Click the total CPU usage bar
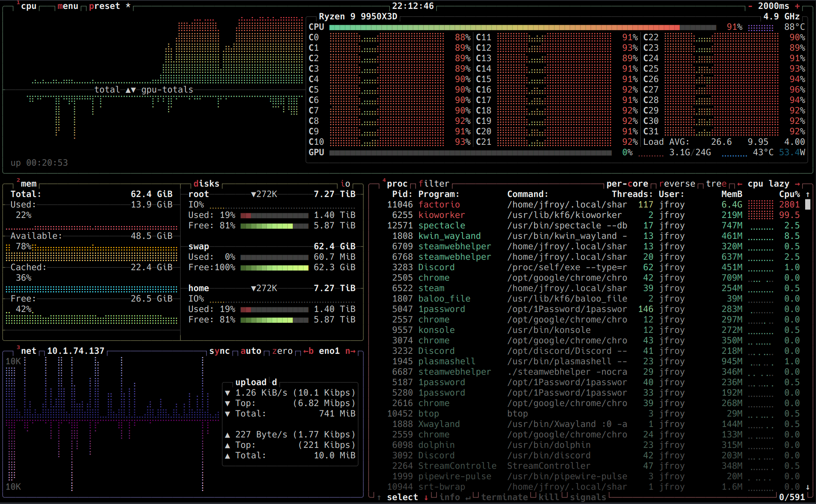Image resolution: width=816 pixels, height=504 pixels. [x=522, y=27]
